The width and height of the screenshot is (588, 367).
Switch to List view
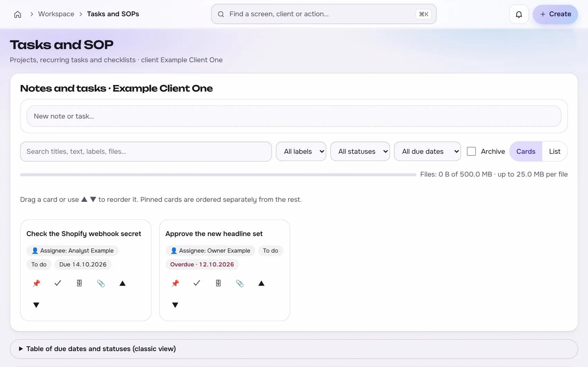point(555,151)
